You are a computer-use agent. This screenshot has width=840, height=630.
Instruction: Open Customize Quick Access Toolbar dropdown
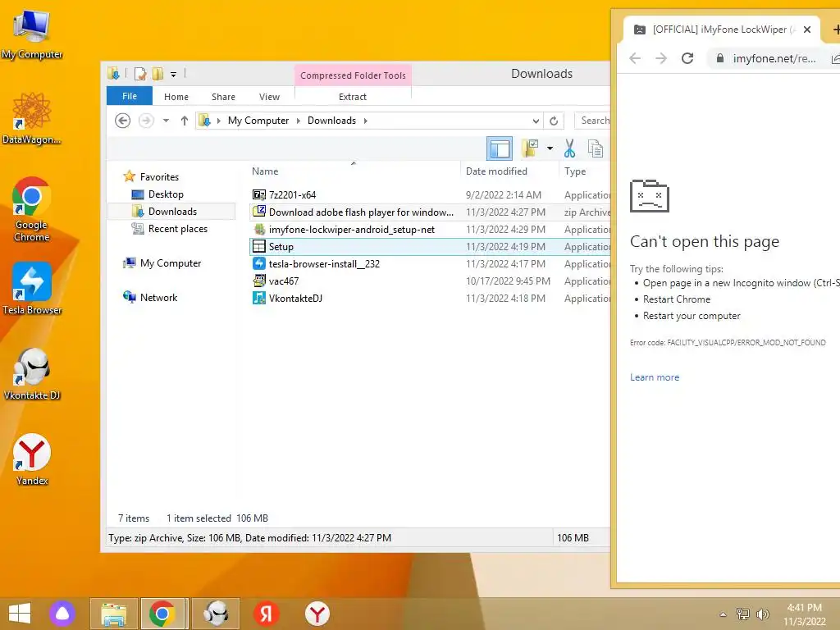pos(174,75)
